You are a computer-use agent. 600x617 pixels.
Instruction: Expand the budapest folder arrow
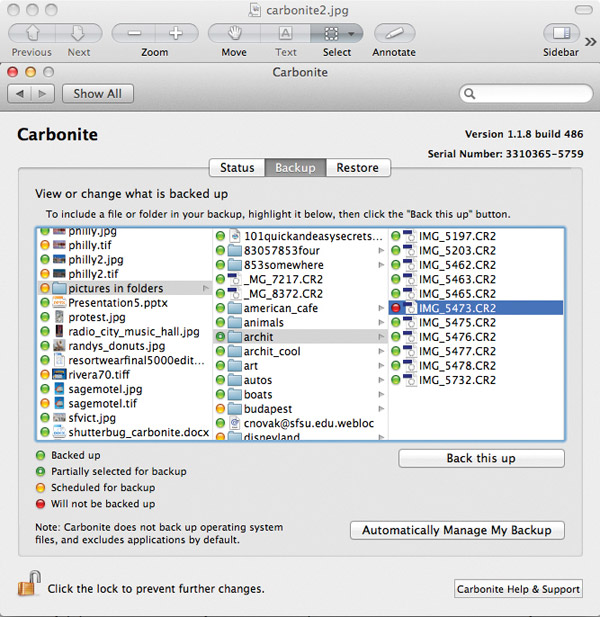pyautogui.click(x=381, y=409)
